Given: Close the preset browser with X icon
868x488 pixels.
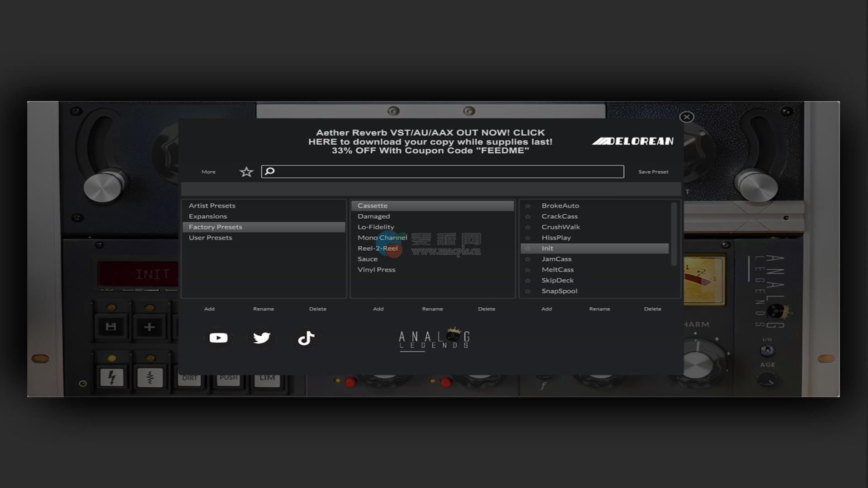Looking at the screenshot, I should tap(687, 117).
